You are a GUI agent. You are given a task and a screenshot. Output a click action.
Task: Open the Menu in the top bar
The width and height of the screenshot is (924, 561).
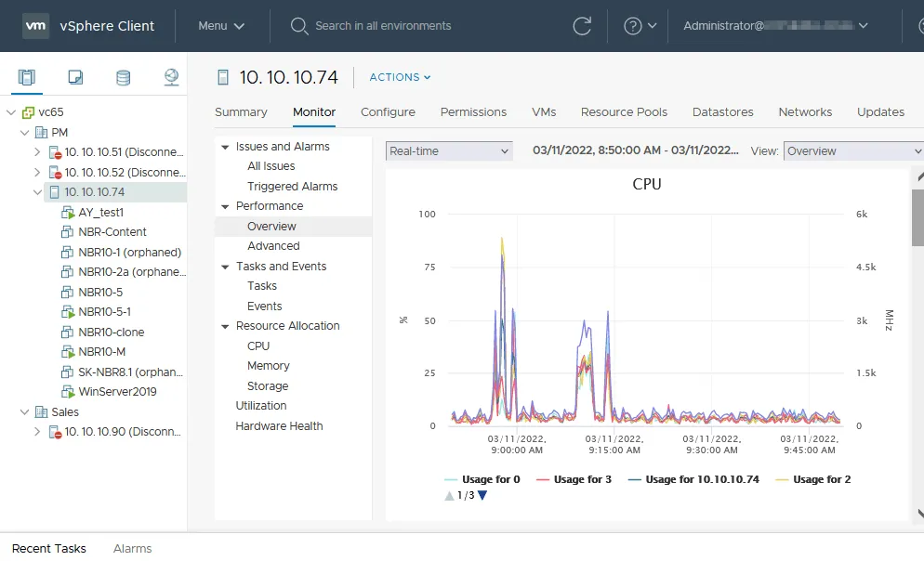tap(220, 26)
